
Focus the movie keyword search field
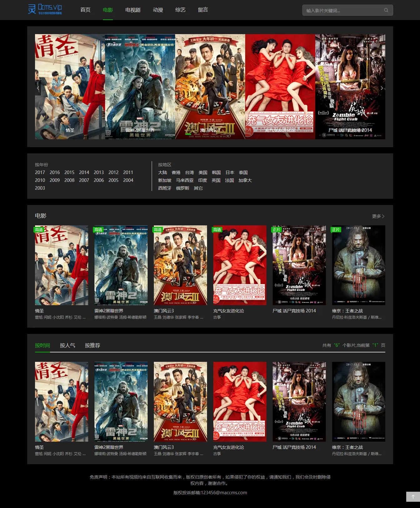pos(347,10)
